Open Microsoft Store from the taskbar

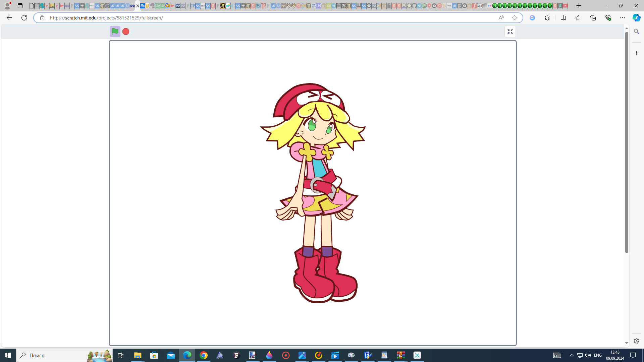coord(154,355)
